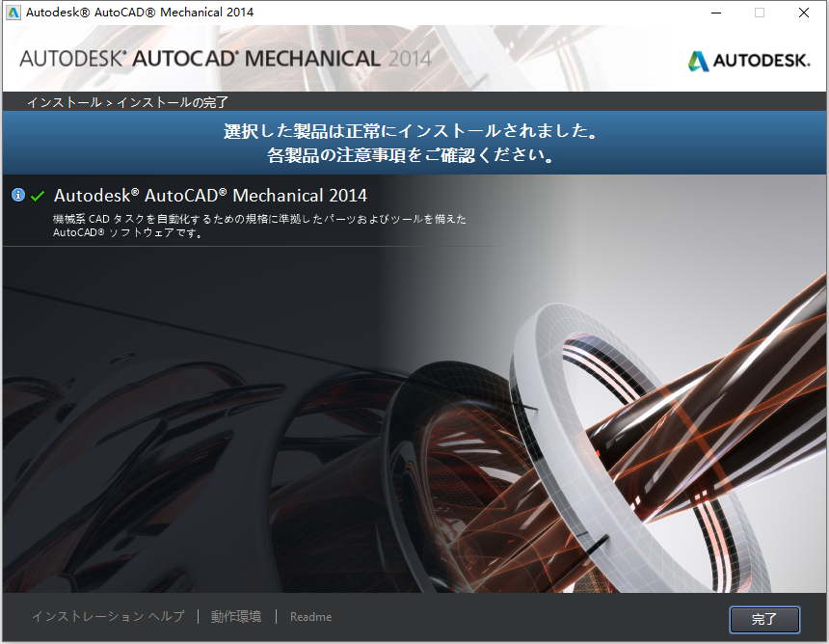This screenshot has width=829, height=644.
Task: Click the AutoCAD app icon in title bar
Action: tap(13, 13)
